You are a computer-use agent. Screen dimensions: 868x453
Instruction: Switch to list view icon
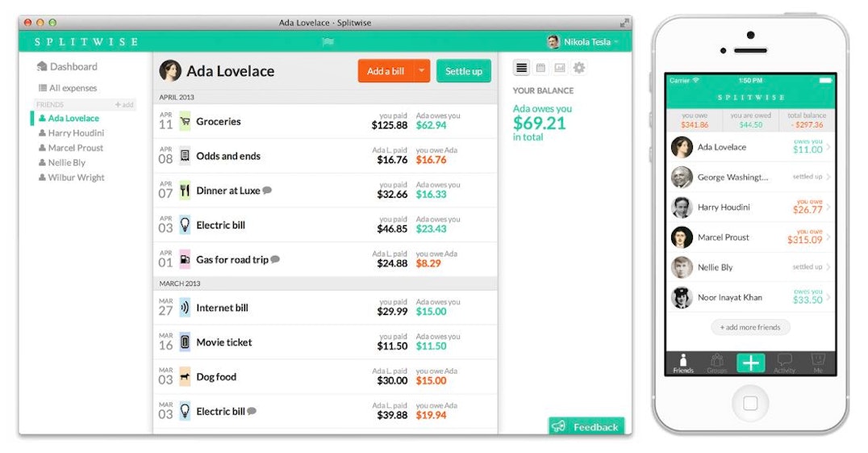pos(521,68)
